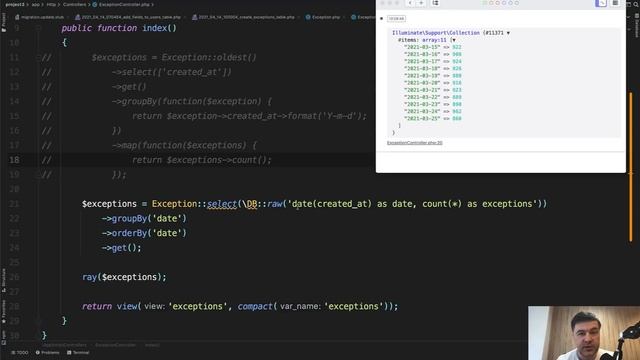Fold the comment block end at line 19
This screenshot has height=360, width=640.
38,175
